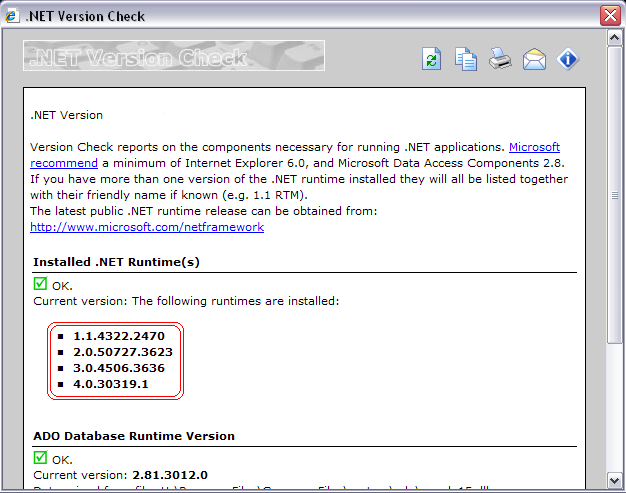Email the report with the envelope icon
The height and width of the screenshot is (493, 626).
534,59
